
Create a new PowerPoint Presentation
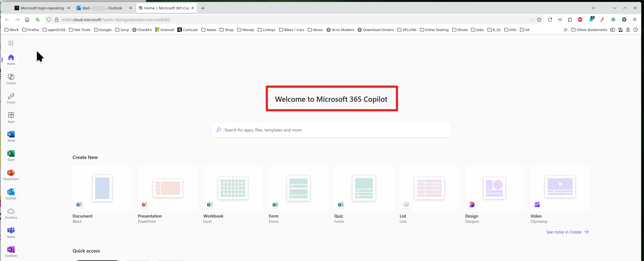(x=168, y=195)
